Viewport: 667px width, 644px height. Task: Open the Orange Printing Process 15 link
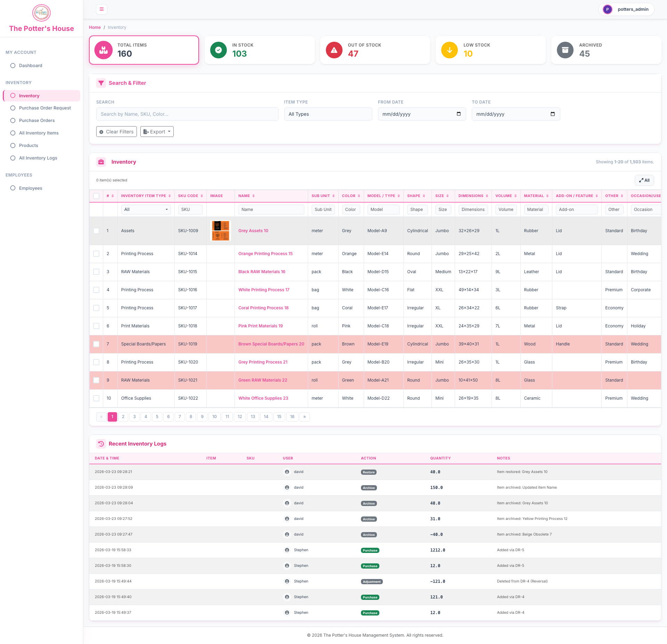click(x=265, y=254)
